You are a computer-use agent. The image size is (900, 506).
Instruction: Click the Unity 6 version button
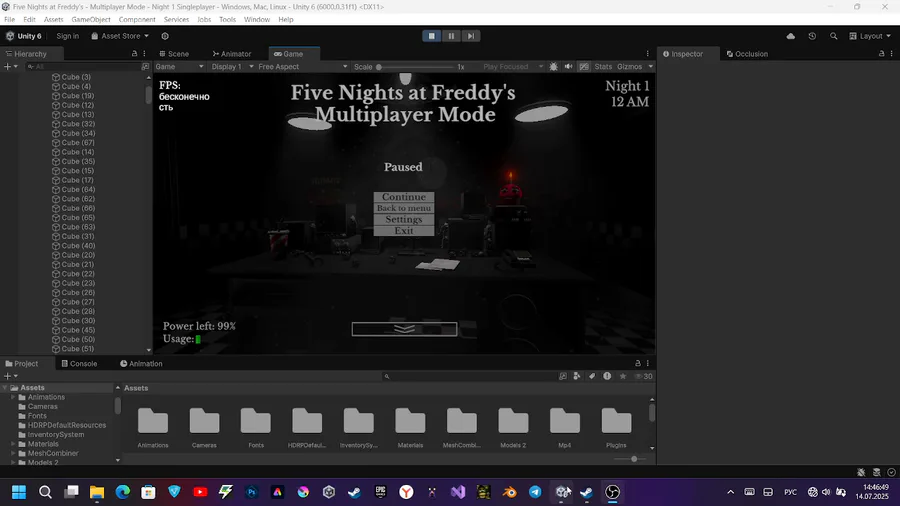(x=24, y=36)
